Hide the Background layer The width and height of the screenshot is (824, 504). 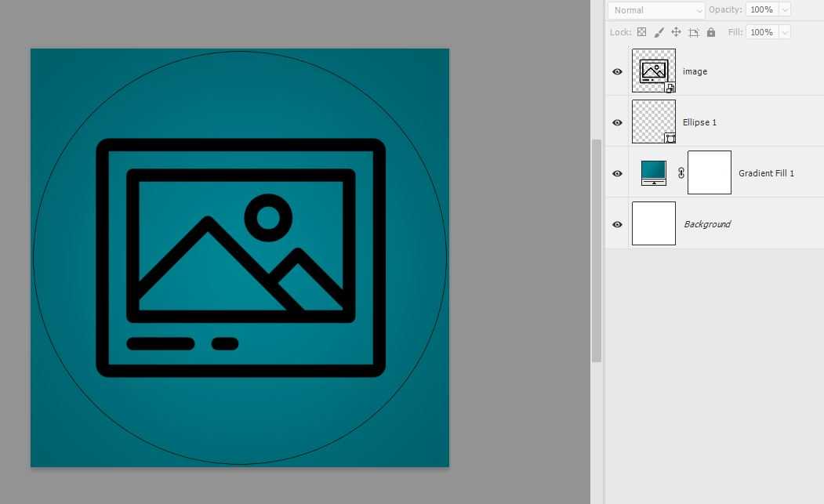click(617, 224)
